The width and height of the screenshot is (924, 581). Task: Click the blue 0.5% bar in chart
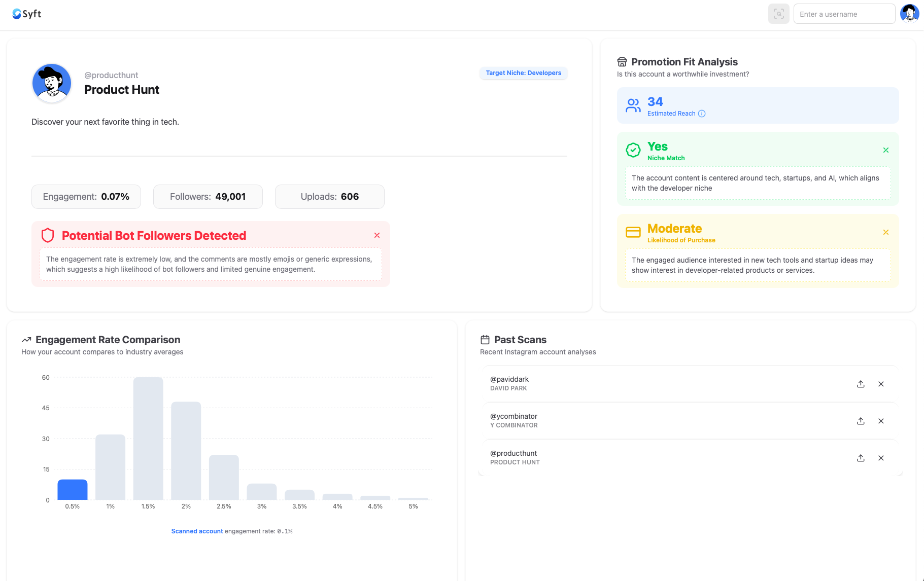coord(73,490)
